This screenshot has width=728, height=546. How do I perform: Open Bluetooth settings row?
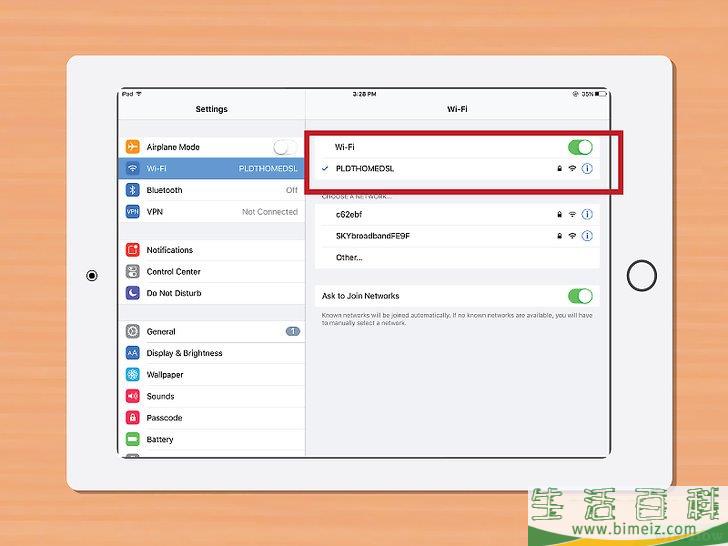pos(212,190)
